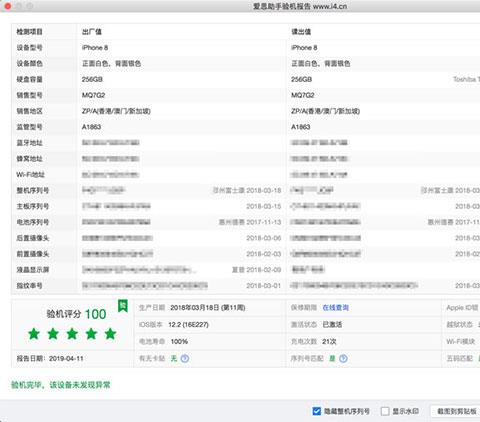Image resolution: width=480 pixels, height=422 pixels.
Task: Click the 检测项目 column header
Action: click(x=29, y=32)
